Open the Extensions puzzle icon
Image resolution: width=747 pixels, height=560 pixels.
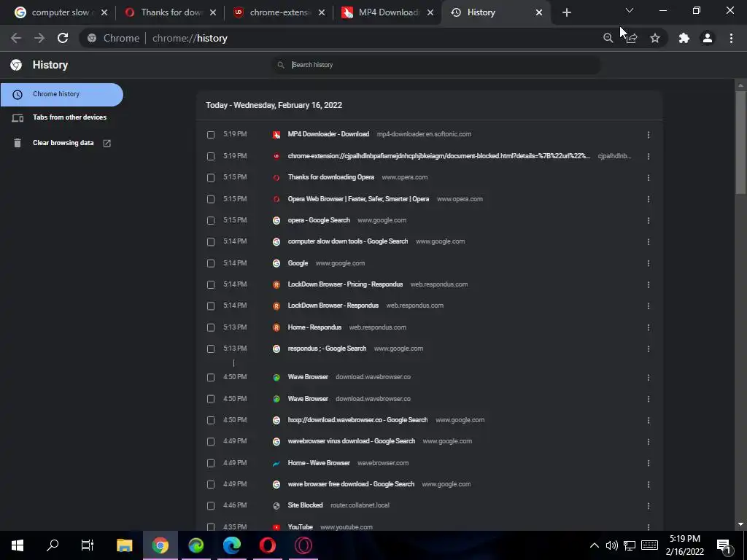tap(684, 38)
